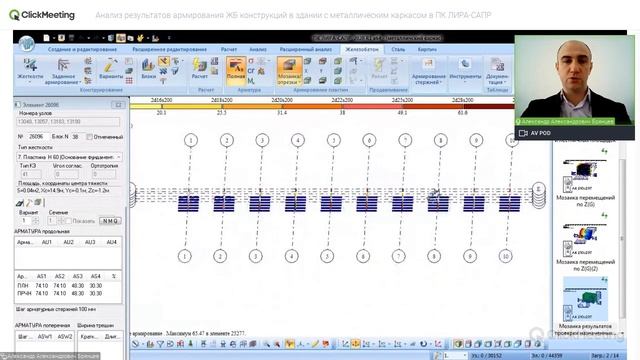Select the Полная armature mode icon

point(236,70)
